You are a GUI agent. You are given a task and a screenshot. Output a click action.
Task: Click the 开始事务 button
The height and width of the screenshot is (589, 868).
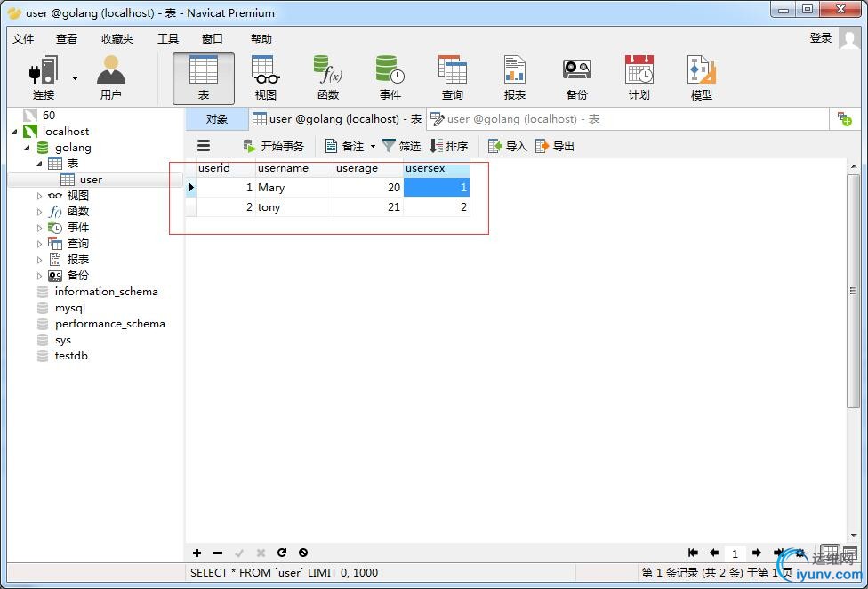[275, 146]
